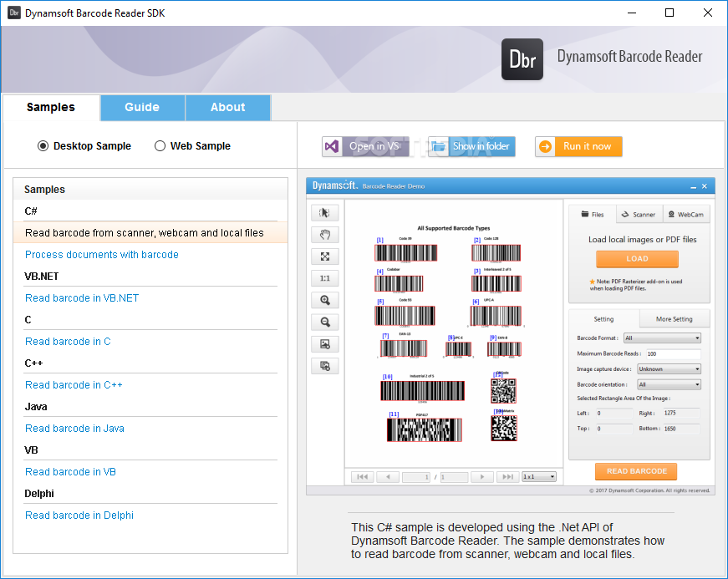The image size is (728, 579).
Task: Close the Barcode Reader Demo preview window
Action: (x=705, y=186)
